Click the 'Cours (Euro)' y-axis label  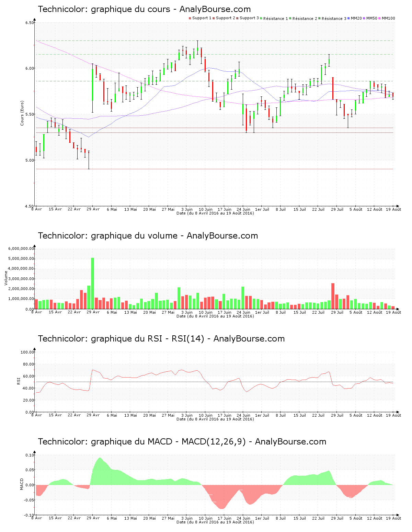point(22,113)
